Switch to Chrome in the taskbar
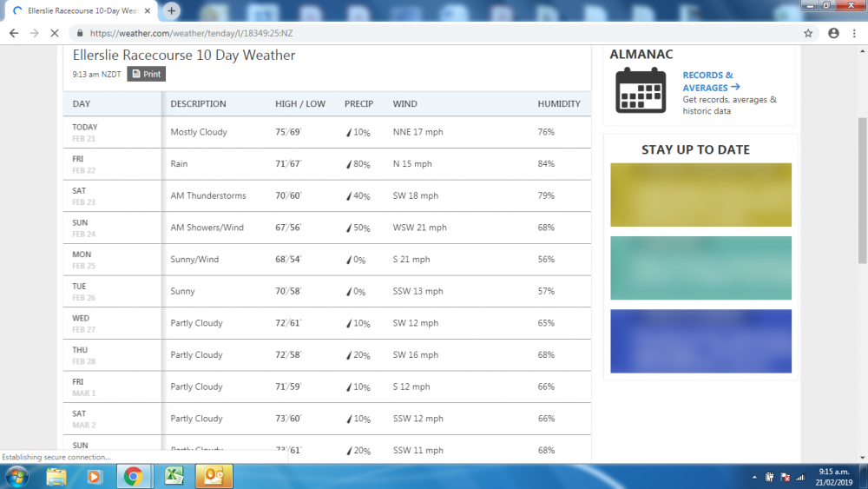Image resolution: width=868 pixels, height=489 pixels. point(133,476)
